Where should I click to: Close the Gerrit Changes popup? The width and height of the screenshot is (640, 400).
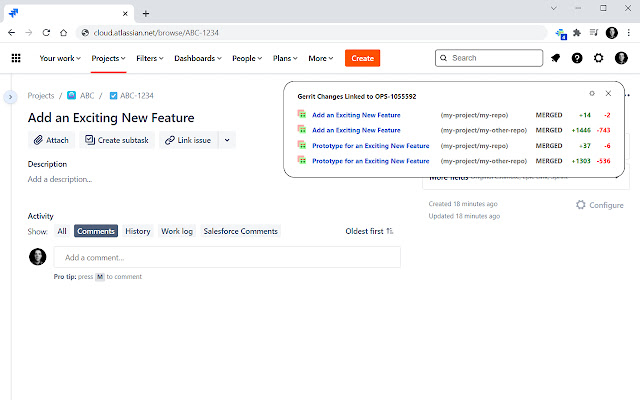(608, 93)
